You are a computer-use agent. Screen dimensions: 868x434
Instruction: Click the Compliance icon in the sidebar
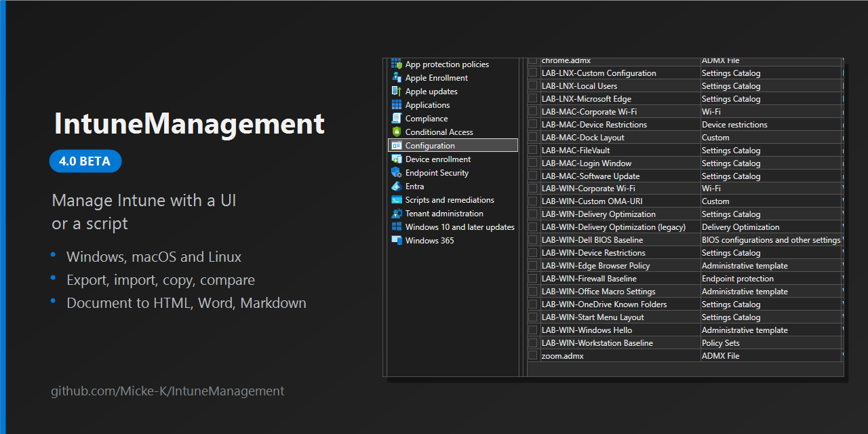[397, 118]
